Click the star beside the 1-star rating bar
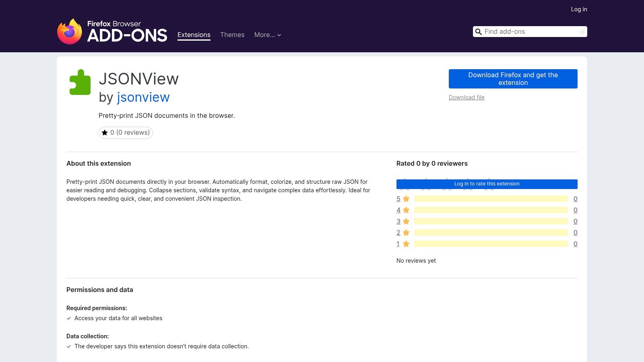644x362 pixels. (x=405, y=244)
